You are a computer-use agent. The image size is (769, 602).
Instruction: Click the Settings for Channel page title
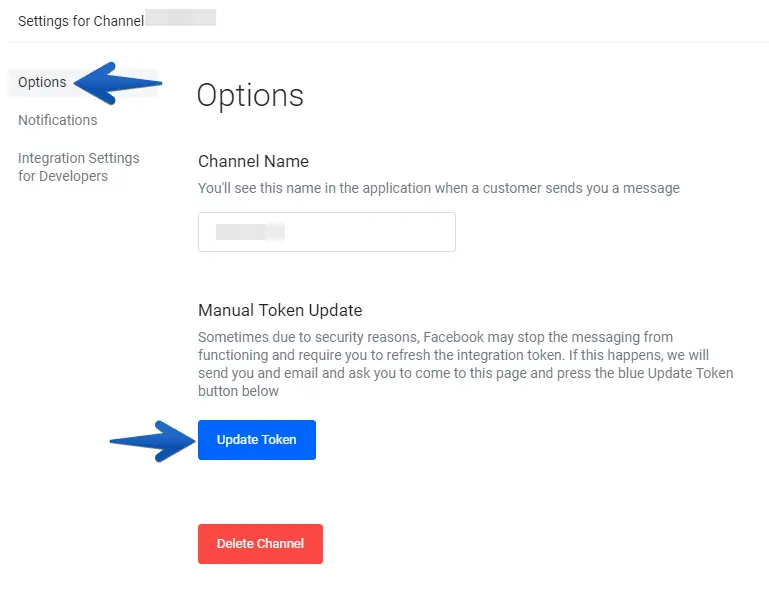coord(81,20)
